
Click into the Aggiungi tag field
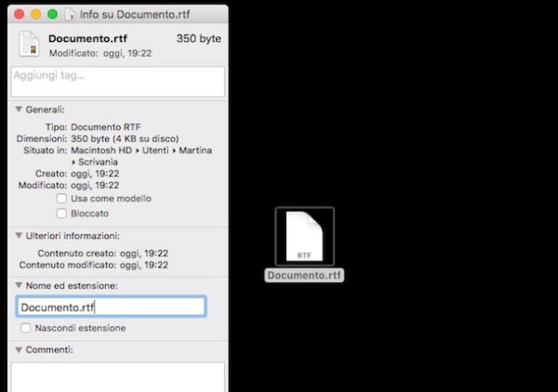(117, 82)
